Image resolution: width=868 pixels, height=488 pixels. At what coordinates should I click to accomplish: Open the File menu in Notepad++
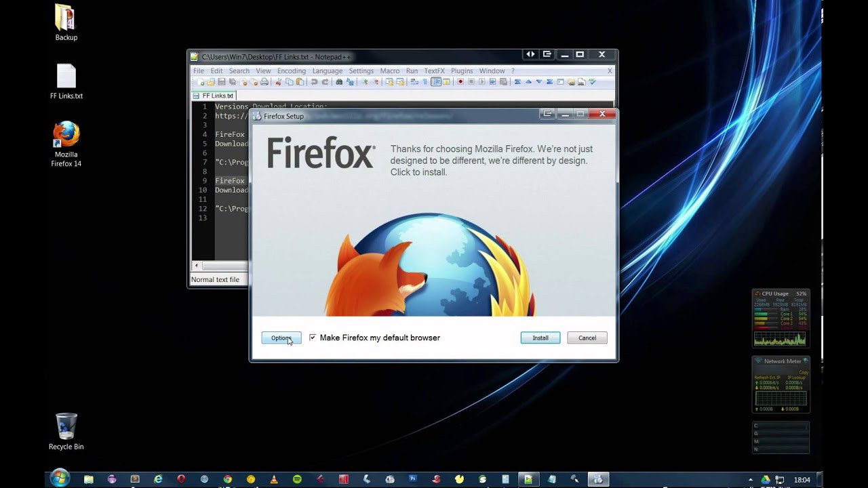pos(199,70)
